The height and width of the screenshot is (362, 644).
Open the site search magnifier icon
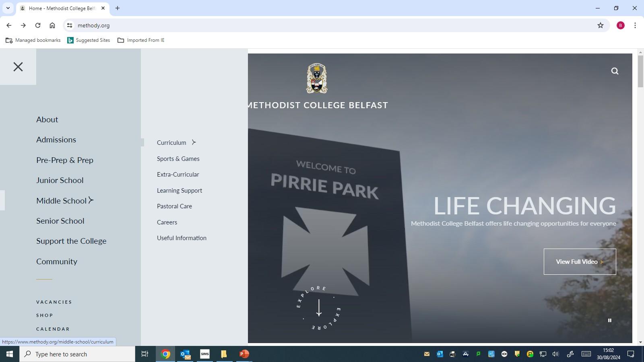click(x=615, y=71)
